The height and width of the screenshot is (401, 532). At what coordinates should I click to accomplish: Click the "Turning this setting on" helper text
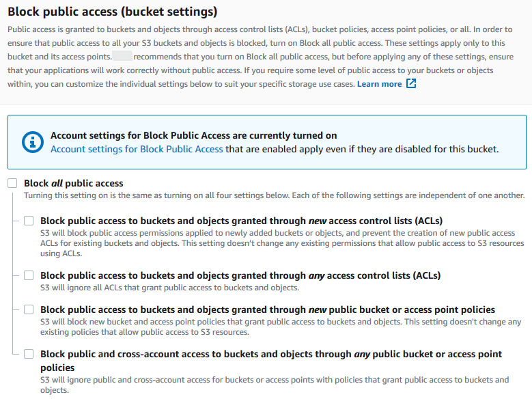point(274,195)
